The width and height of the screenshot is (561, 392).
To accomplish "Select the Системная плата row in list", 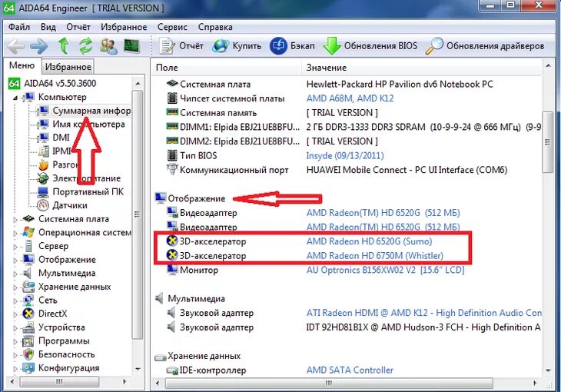I will pos(347,85).
